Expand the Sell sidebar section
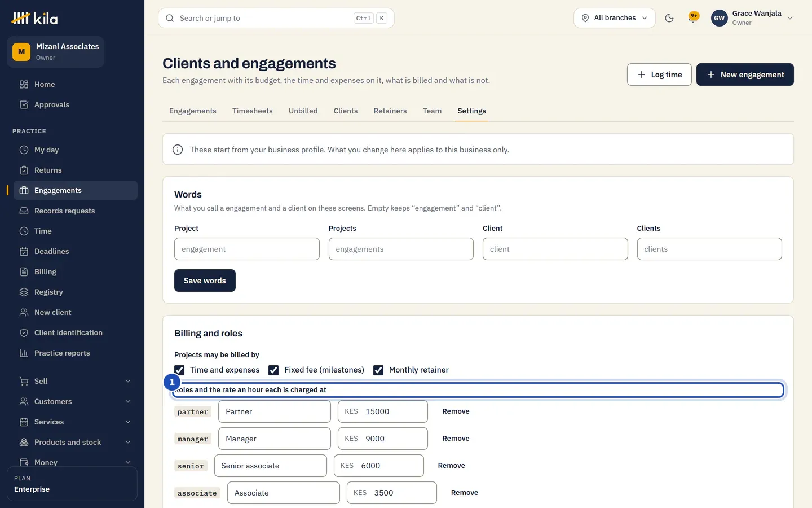 point(74,381)
